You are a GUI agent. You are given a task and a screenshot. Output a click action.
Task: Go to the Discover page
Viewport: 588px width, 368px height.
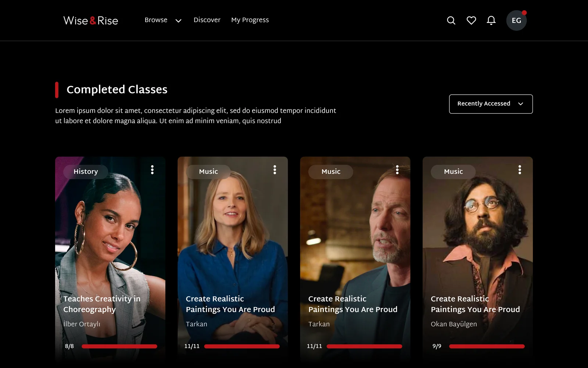pos(207,20)
